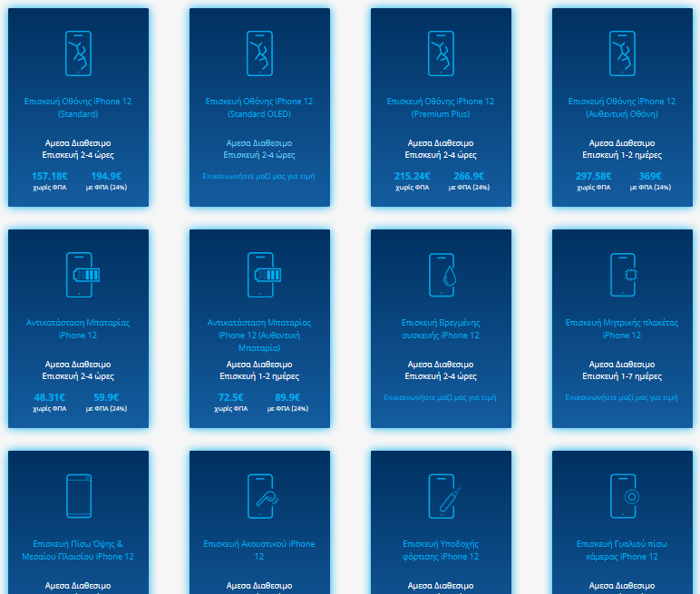
Task: Open Επισκευή Οθόνης iPhone 12 (Standard) link
Action: pos(78,108)
